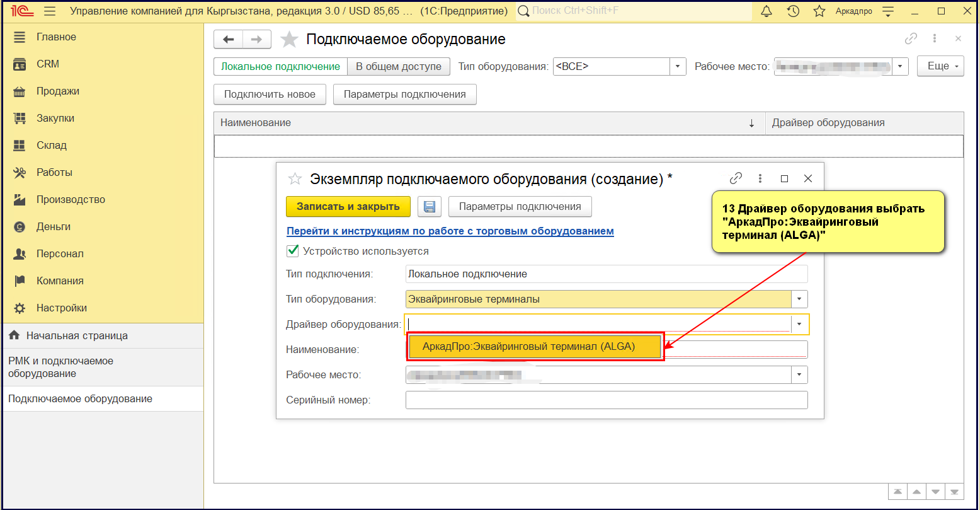Click the Аркадпро user name
This screenshot has width=980, height=510.
853,11
